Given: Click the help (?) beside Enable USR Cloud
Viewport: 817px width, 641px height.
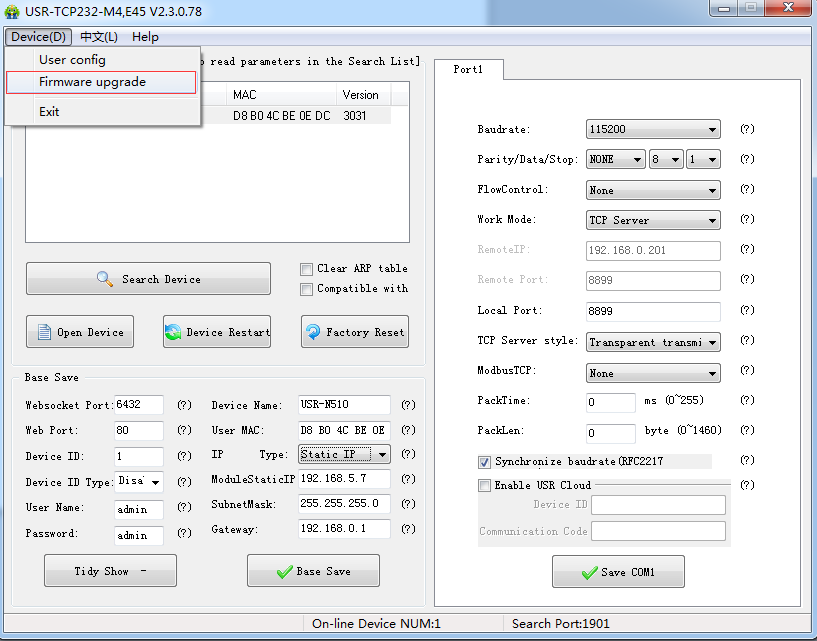Looking at the screenshot, I should tap(747, 485).
